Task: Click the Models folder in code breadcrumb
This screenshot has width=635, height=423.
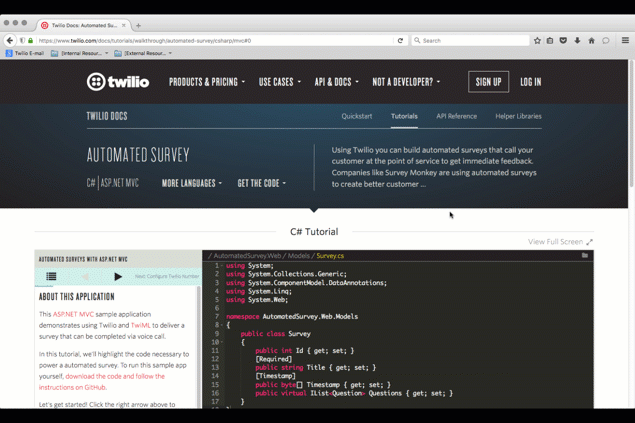Action: [298, 256]
